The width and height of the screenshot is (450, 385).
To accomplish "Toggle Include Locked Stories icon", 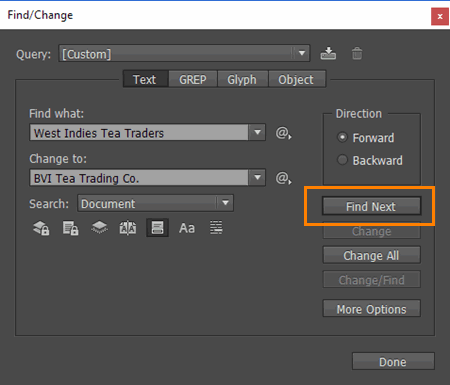I will click(x=70, y=228).
